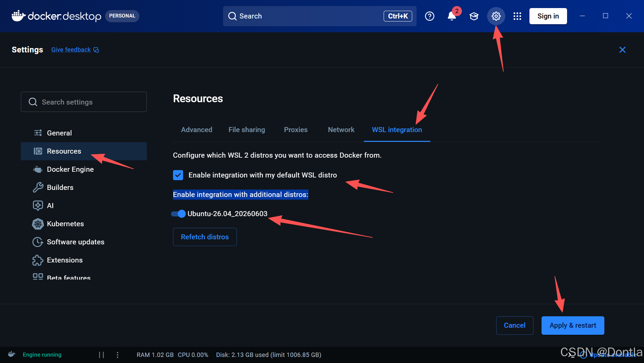
Task: Click the top Search bar
Action: pyautogui.click(x=319, y=16)
